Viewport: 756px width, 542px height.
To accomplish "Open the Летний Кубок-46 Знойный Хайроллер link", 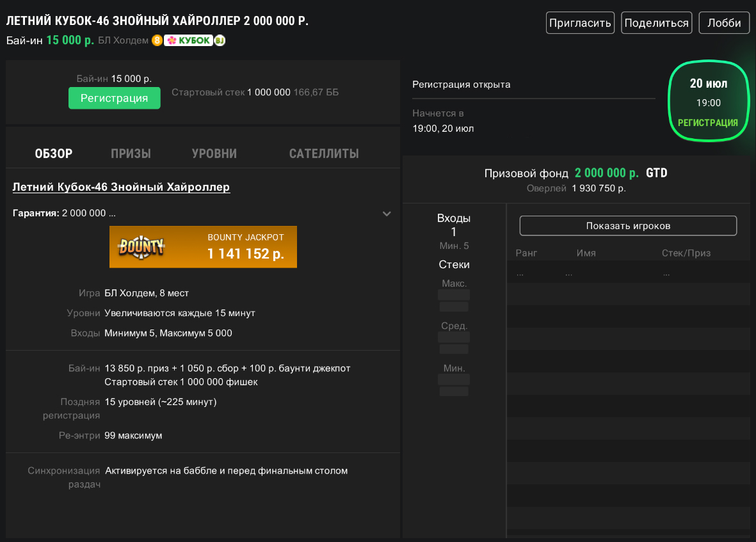I will point(121,187).
